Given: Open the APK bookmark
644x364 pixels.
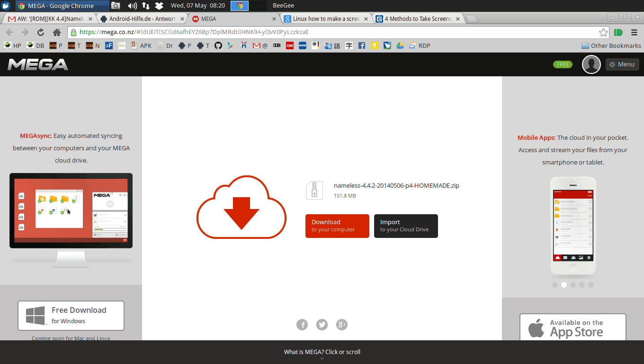Looking at the screenshot, I should point(141,45).
